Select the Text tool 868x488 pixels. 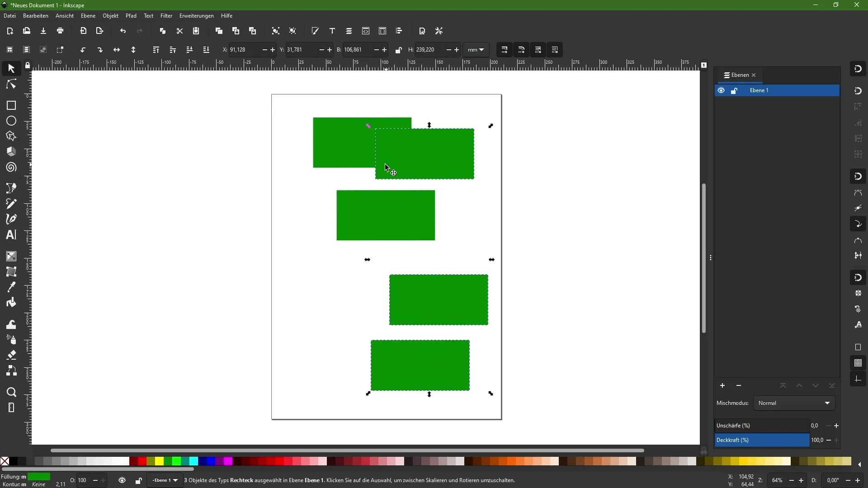[11, 235]
